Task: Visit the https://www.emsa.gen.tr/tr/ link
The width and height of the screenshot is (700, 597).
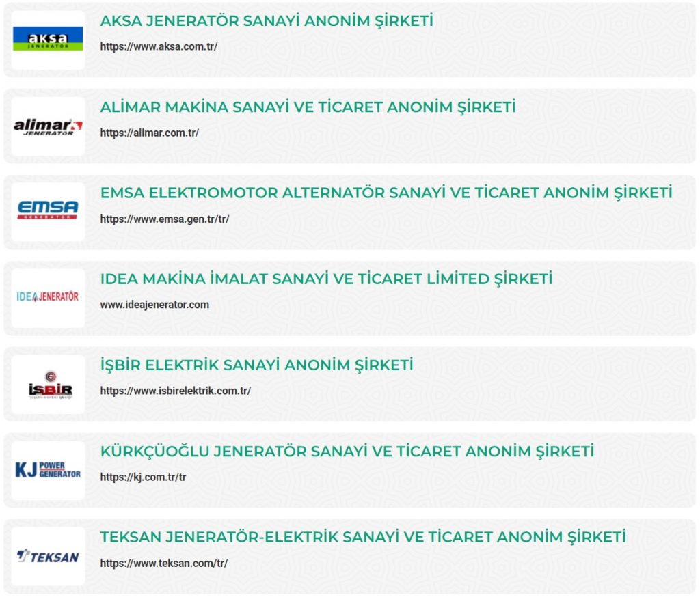Action: coord(164,219)
